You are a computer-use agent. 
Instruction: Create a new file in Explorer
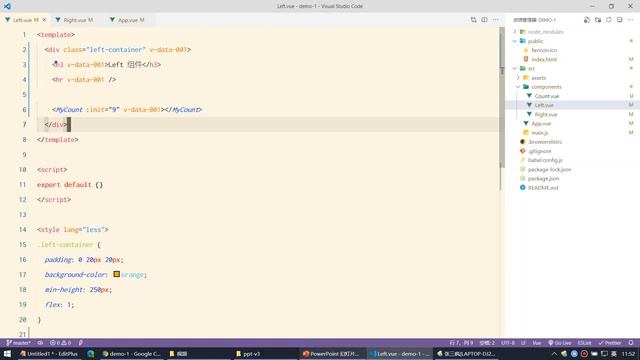(x=587, y=20)
